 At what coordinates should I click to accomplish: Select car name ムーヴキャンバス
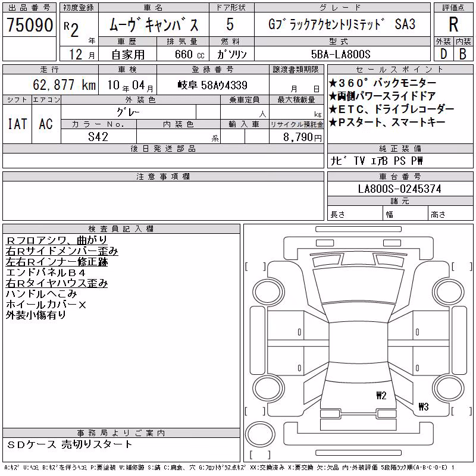point(154,24)
